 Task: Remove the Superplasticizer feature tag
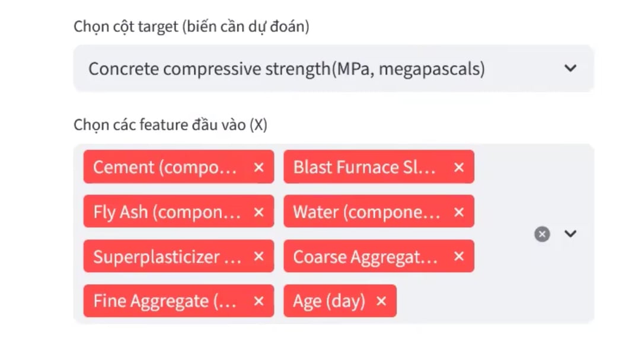pyautogui.click(x=259, y=257)
